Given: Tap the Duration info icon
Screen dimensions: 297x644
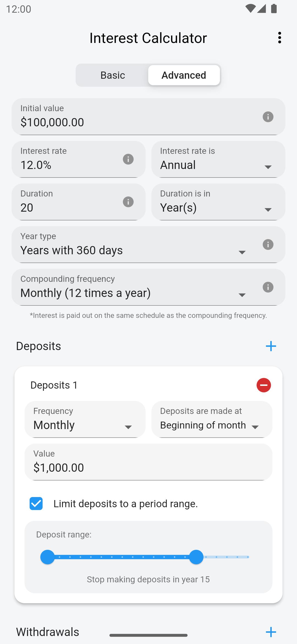Looking at the screenshot, I should click(128, 202).
